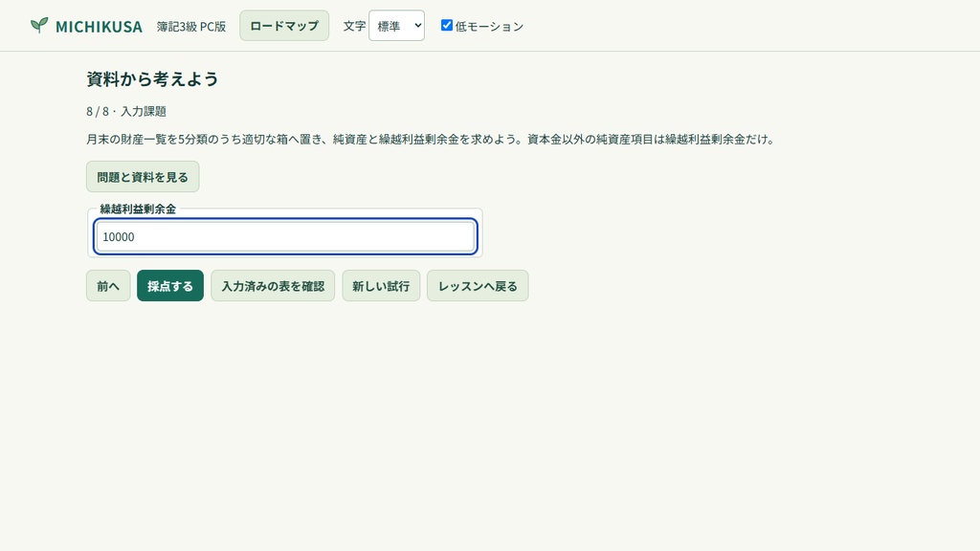Screen dimensions: 980x551
Task: Click the 繰越利益剰余金 field label
Action: tap(138, 209)
